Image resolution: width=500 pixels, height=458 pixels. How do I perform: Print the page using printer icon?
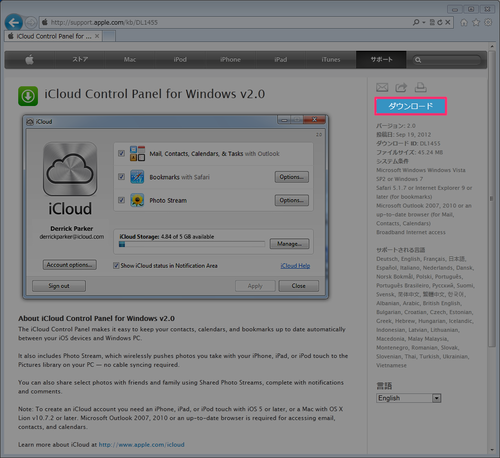click(420, 87)
